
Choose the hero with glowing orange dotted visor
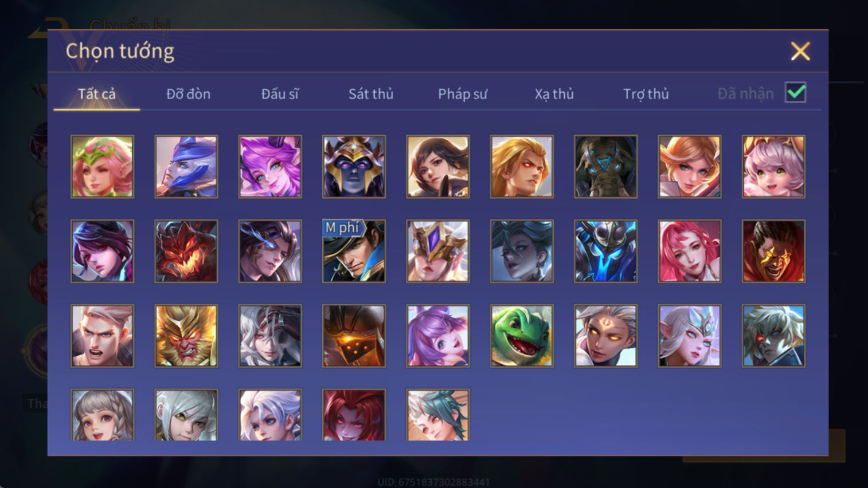click(x=354, y=336)
